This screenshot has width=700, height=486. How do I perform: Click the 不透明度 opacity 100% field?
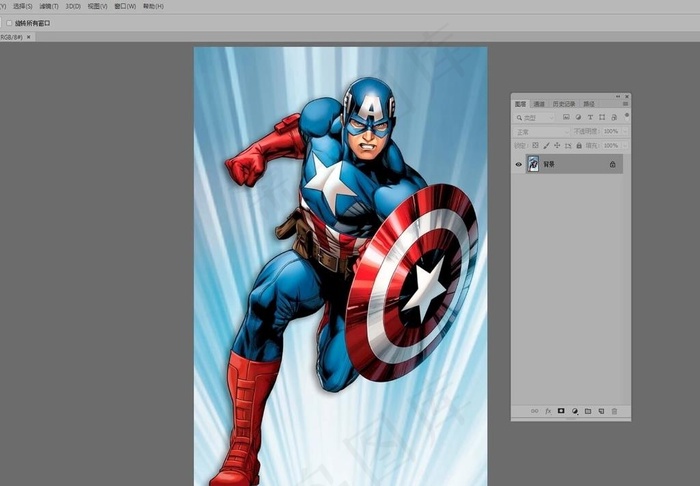pos(611,132)
